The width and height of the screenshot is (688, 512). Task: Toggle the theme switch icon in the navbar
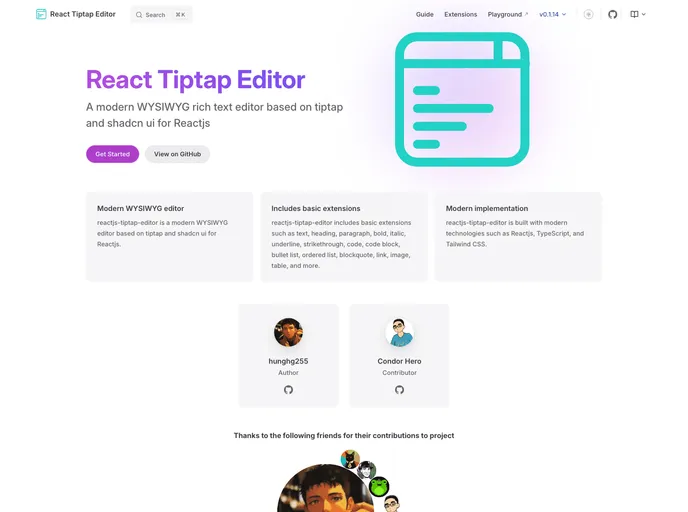tap(588, 14)
